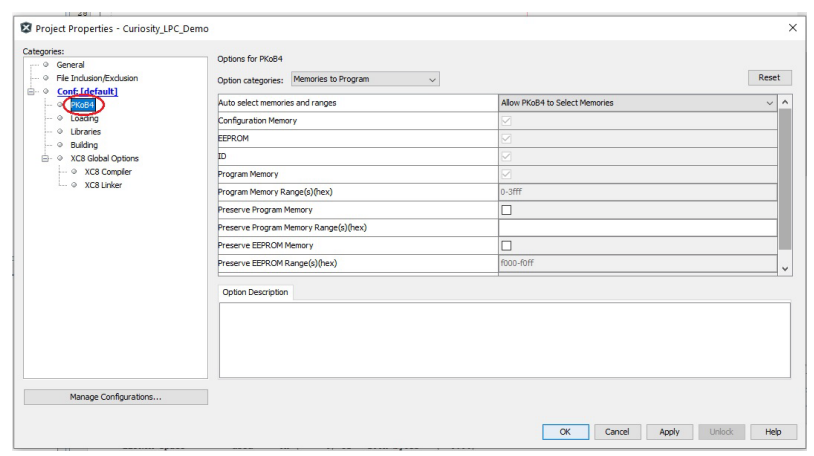Select the XC8 Linker node
The width and height of the screenshot is (814, 456).
click(x=103, y=185)
